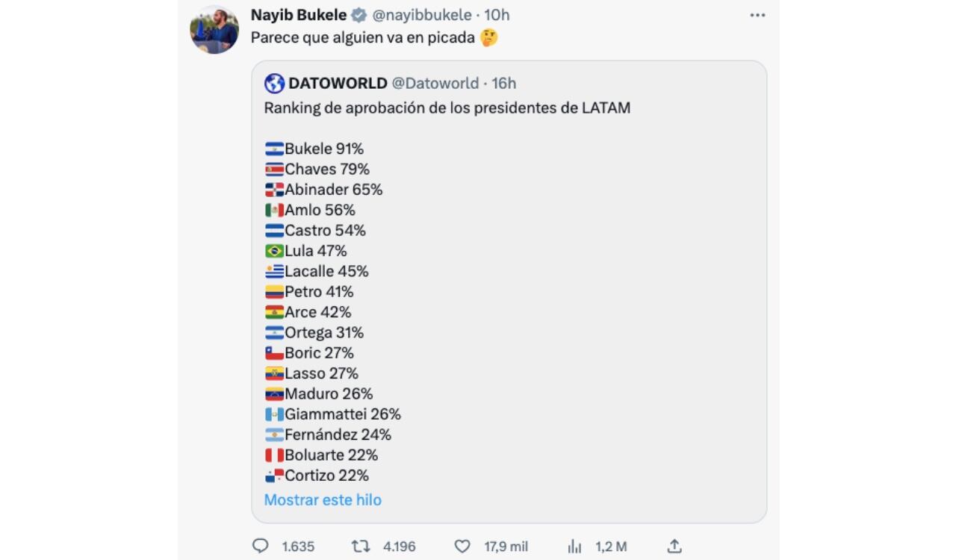Click the Mexico flag next to Amlo 56%
The width and height of the screenshot is (956, 560).
273,210
